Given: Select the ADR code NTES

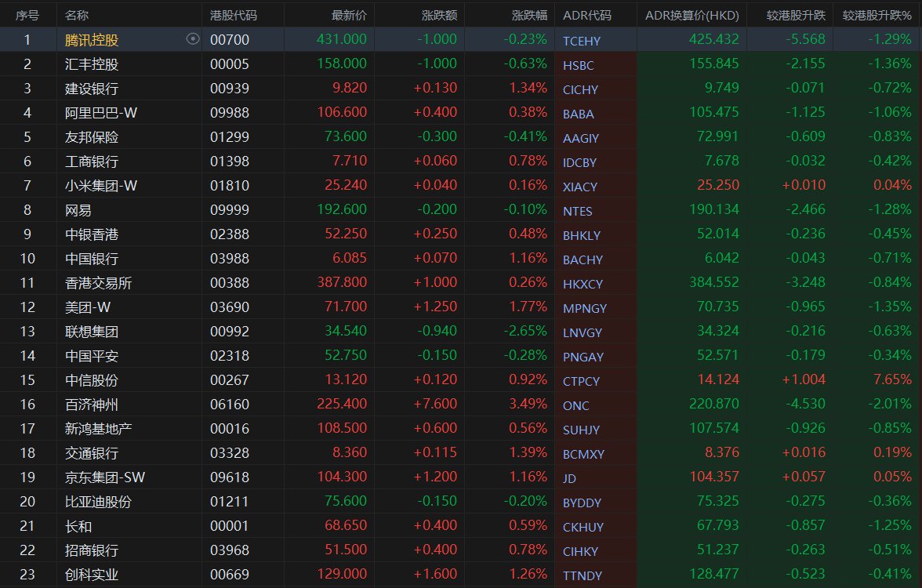Looking at the screenshot, I should (577, 211).
